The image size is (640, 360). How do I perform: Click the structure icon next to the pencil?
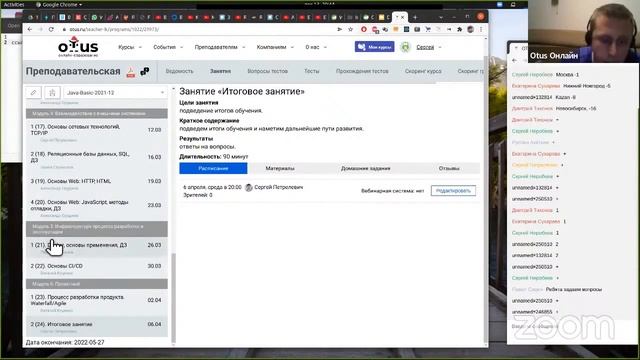click(x=52, y=93)
